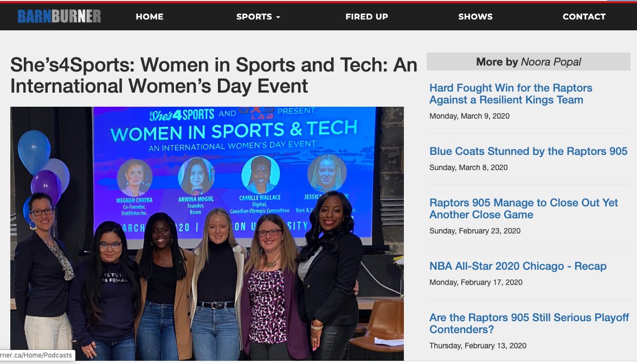Click the date Monday, February 17, 2020
This screenshot has height=364, width=637.
[x=476, y=282]
